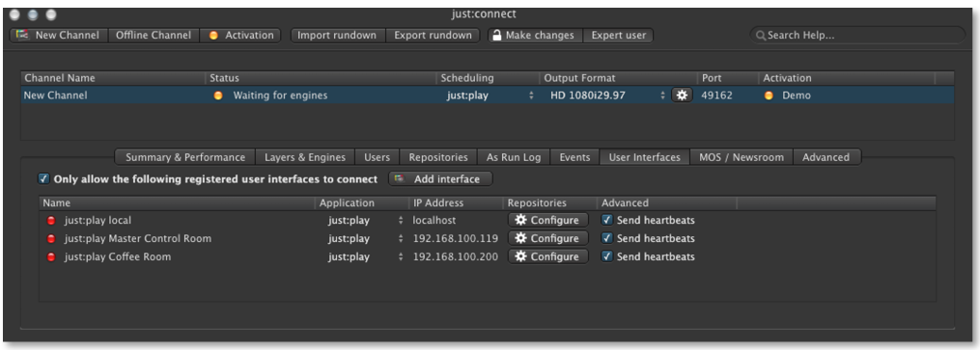Screen dimensions: 980x350
Task: Select the New Channel row name
Action: click(x=56, y=95)
